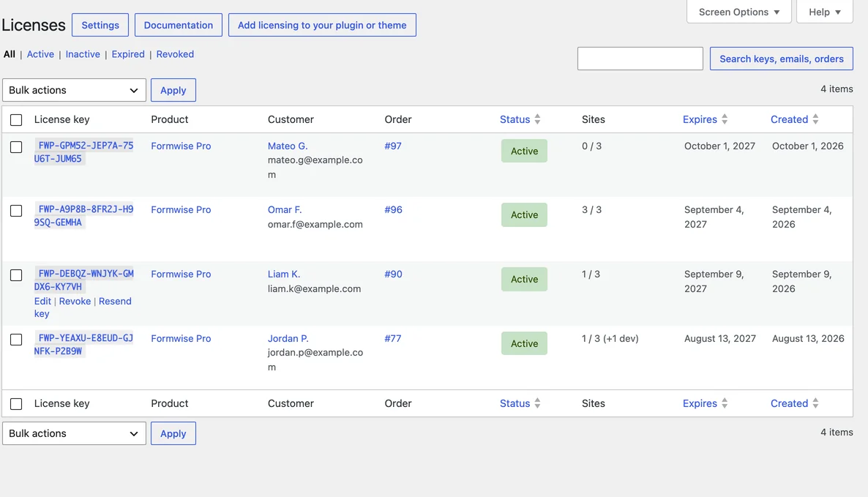Click Active status badge in order #77 row

point(524,343)
